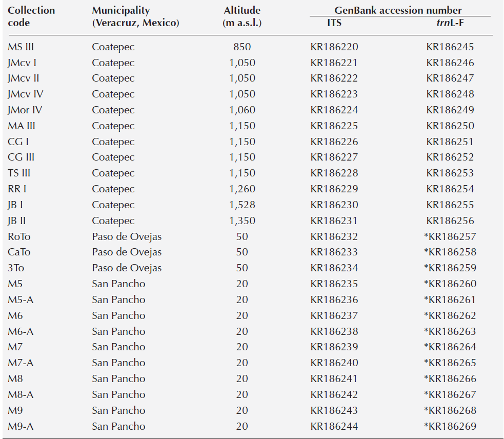Select altitude value 1,528
The image size is (504, 439).
(x=242, y=205)
